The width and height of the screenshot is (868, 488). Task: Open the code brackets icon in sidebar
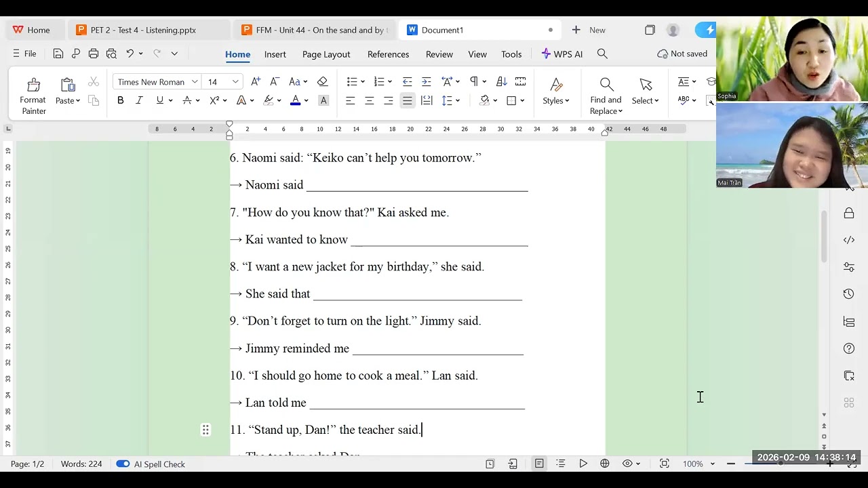point(849,240)
